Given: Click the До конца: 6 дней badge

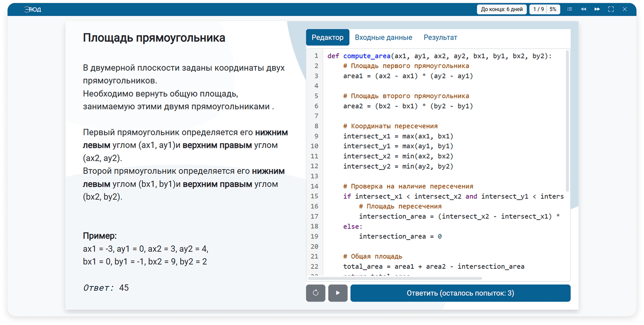Looking at the screenshot, I should [501, 9].
